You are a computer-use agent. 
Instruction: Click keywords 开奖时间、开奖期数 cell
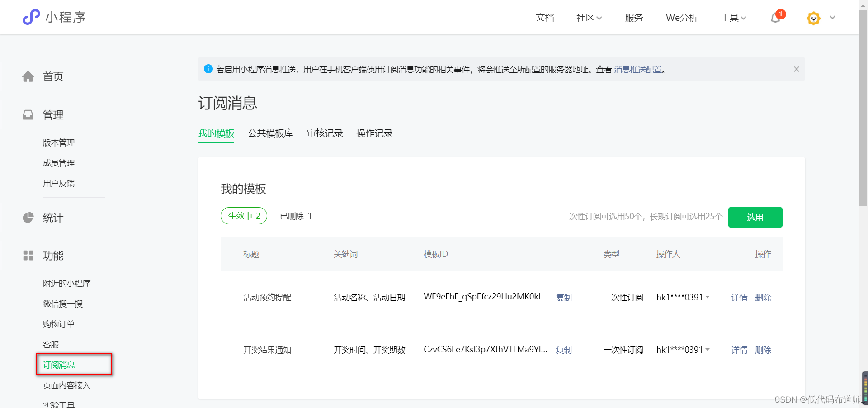(369, 350)
